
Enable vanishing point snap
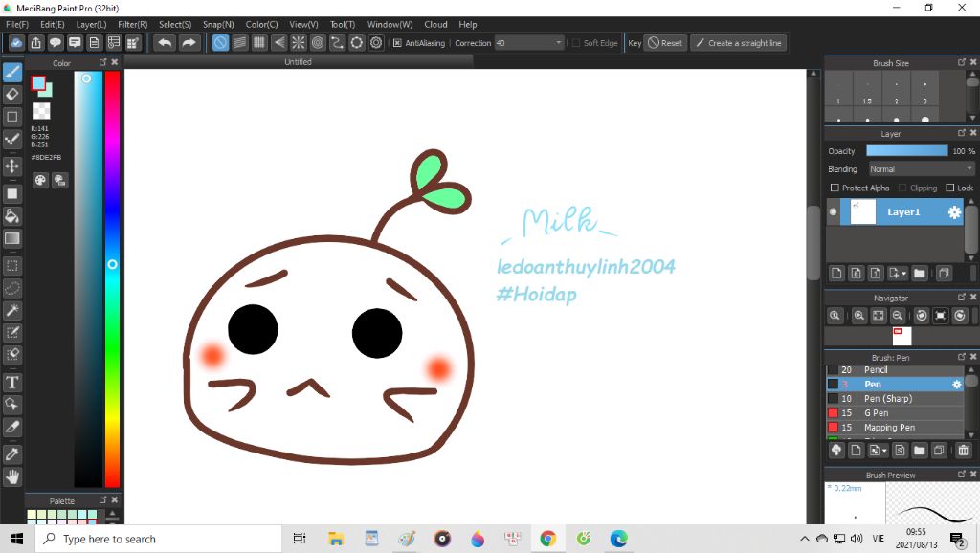(x=278, y=42)
